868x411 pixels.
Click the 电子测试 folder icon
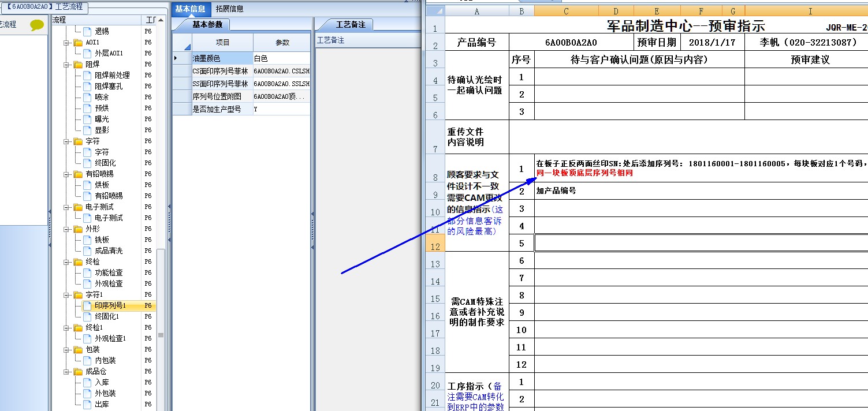coord(78,207)
